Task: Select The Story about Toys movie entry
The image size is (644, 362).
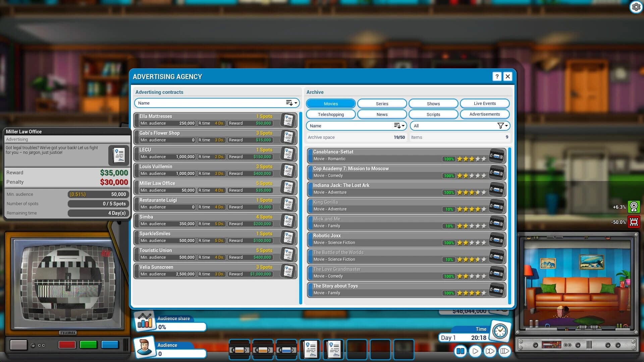Action: (386, 289)
